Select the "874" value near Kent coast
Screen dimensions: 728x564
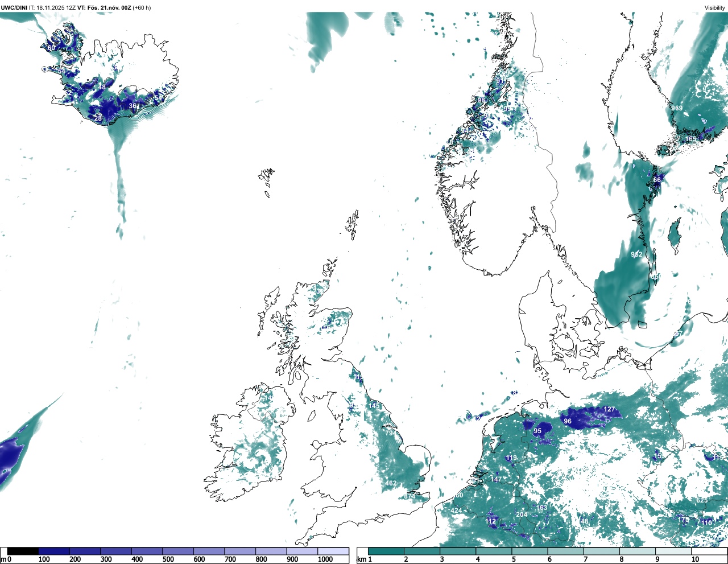point(409,496)
